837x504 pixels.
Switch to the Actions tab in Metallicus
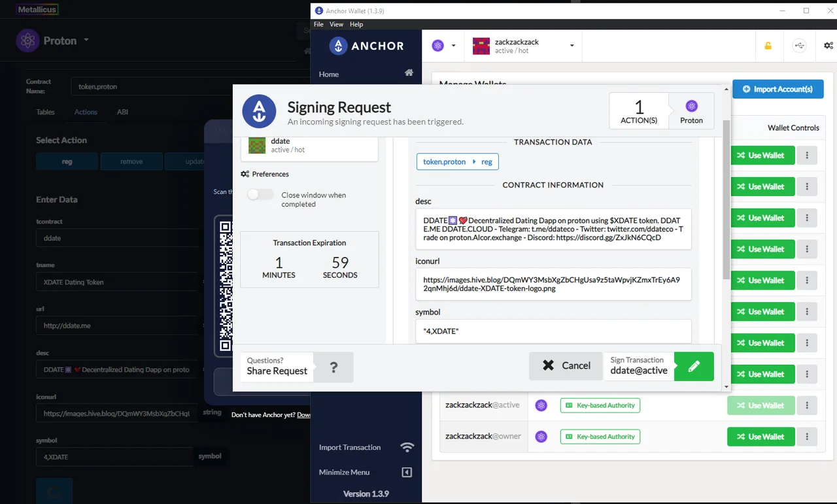click(86, 112)
